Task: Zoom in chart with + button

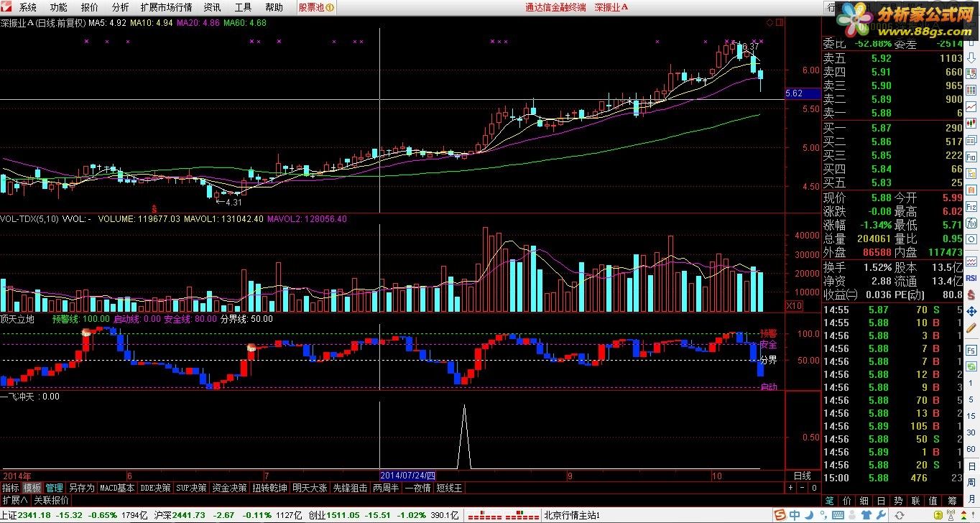Action: (790, 488)
